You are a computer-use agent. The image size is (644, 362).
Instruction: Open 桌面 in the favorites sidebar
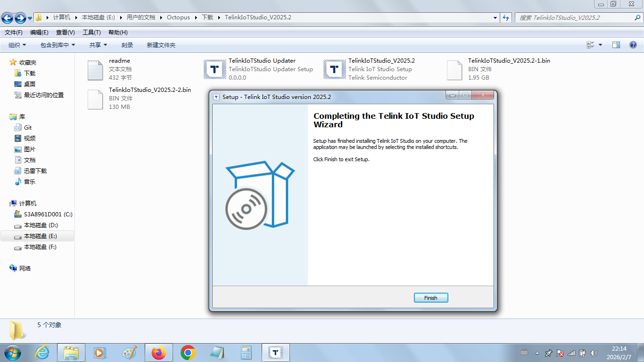pyautogui.click(x=30, y=84)
